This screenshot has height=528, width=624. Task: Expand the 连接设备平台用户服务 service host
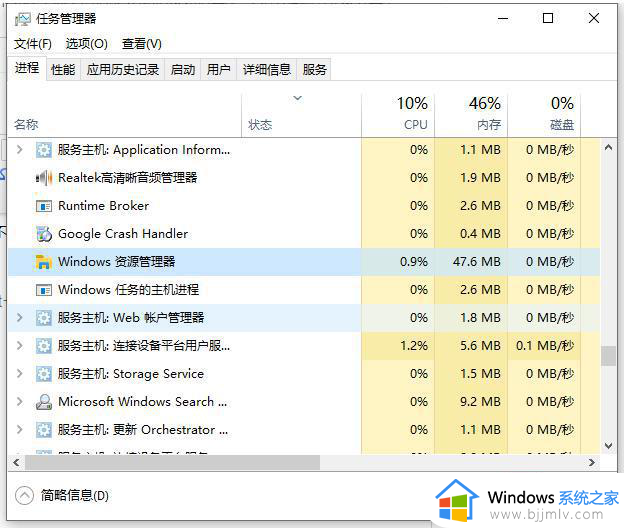click(x=19, y=345)
